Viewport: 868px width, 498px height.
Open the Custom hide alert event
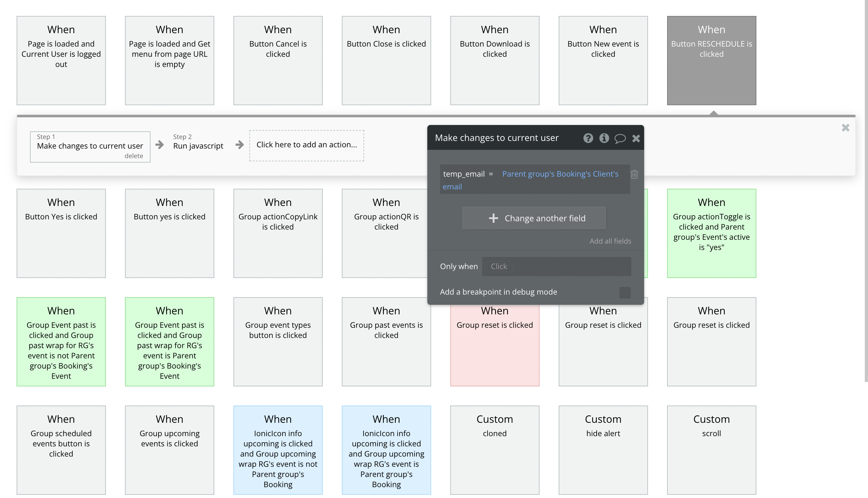point(603,450)
